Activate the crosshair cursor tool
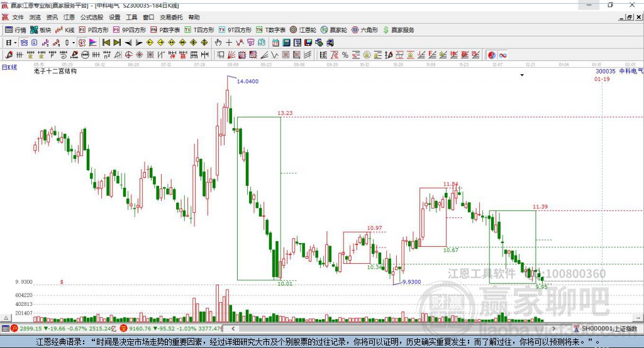The height and width of the screenshot is (348, 644). pyautogui.click(x=229, y=42)
